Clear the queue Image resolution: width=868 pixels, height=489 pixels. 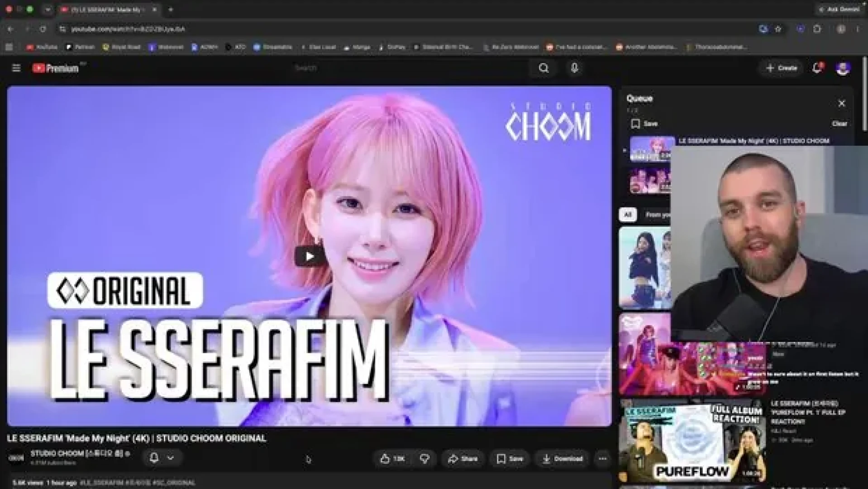click(839, 124)
